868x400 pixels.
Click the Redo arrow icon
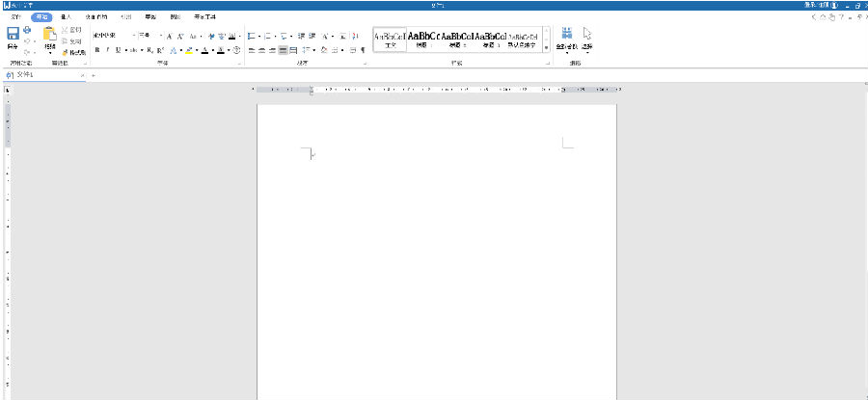pyautogui.click(x=27, y=53)
